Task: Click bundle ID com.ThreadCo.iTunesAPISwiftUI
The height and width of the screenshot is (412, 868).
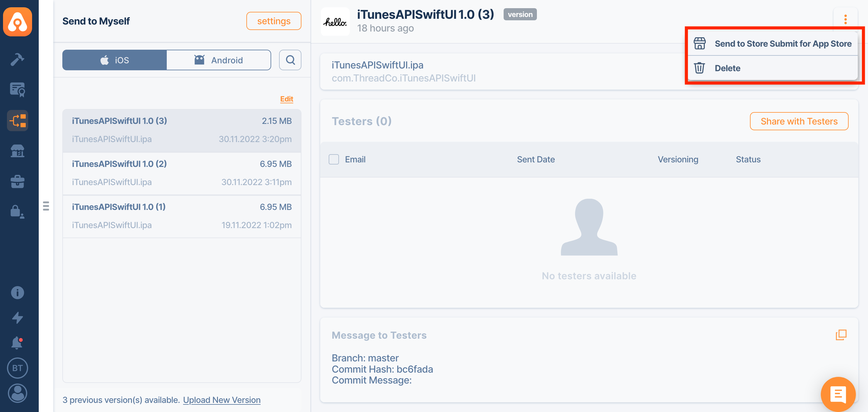Action: tap(403, 78)
